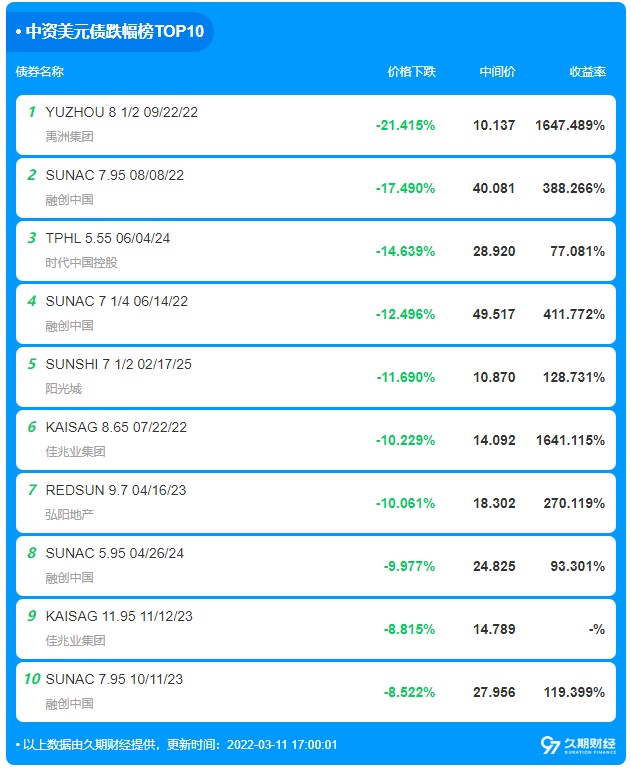631x769 pixels.
Task: Open KAISAG 8.65 07/22/22 bond
Action: (316, 440)
